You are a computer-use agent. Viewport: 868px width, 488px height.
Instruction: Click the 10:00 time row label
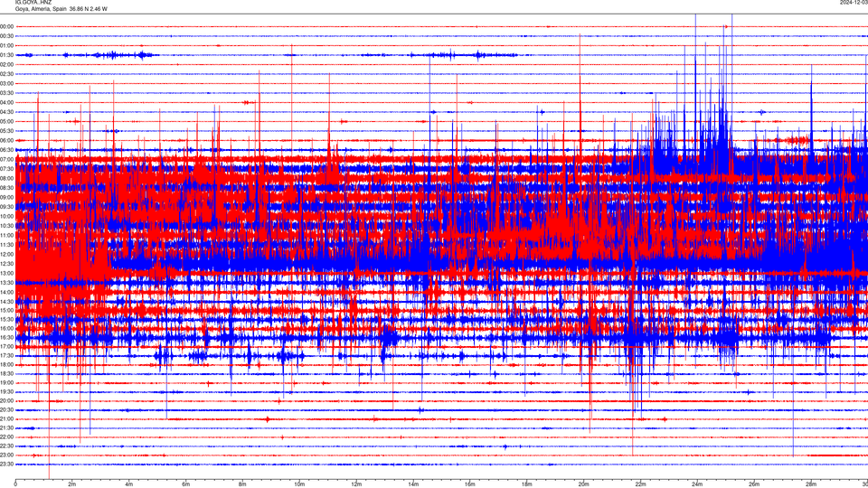7,216
